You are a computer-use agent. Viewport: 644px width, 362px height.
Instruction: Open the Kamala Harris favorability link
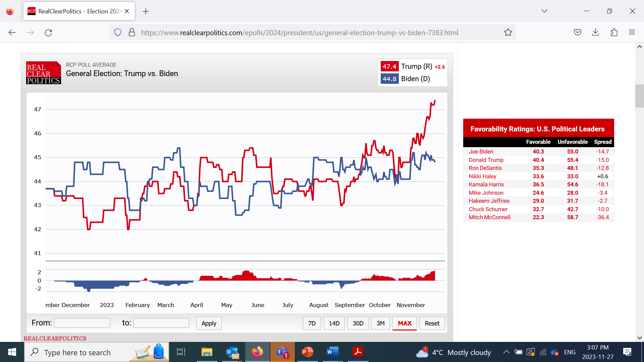coord(486,184)
